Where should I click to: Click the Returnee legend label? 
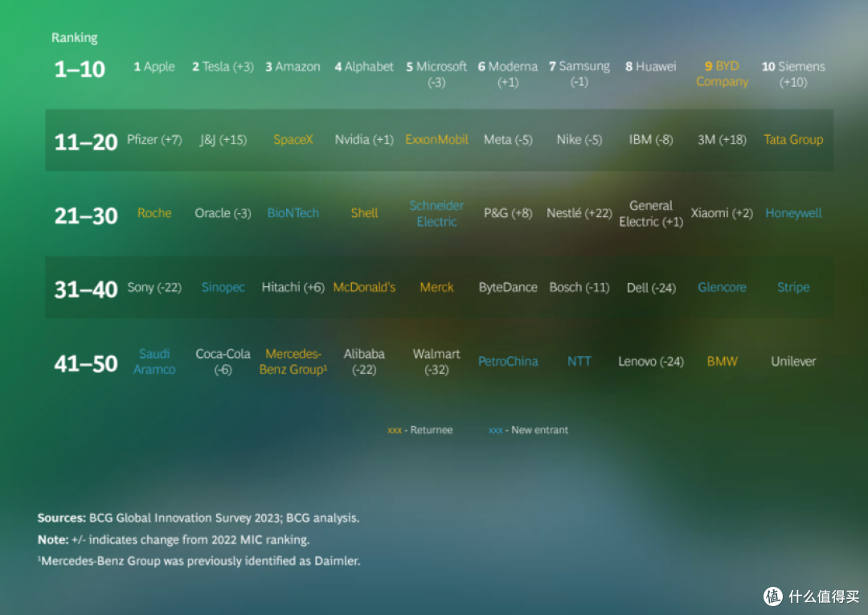click(x=420, y=430)
